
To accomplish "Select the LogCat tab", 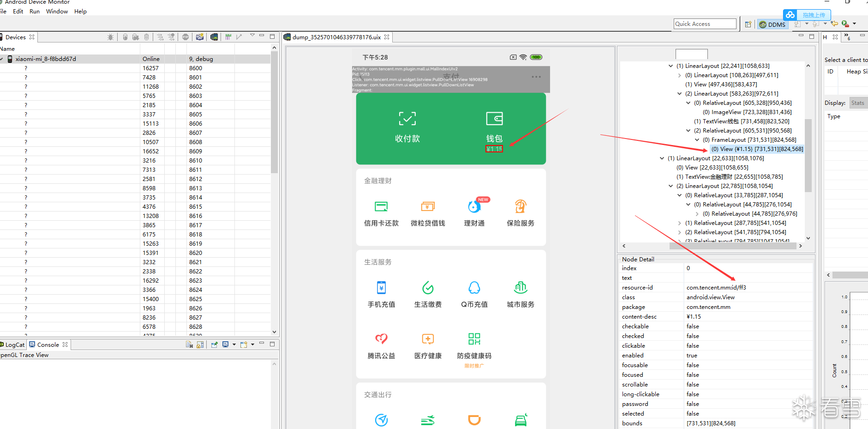I will 12,344.
